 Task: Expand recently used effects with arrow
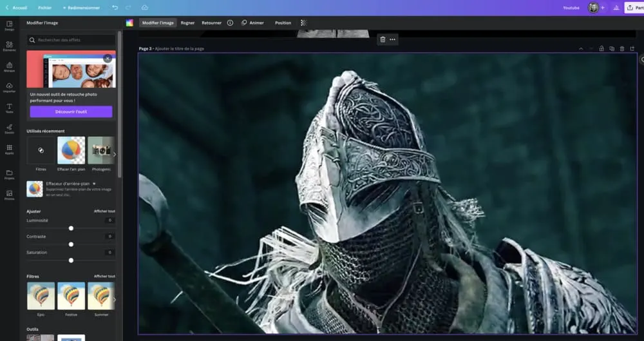115,155
